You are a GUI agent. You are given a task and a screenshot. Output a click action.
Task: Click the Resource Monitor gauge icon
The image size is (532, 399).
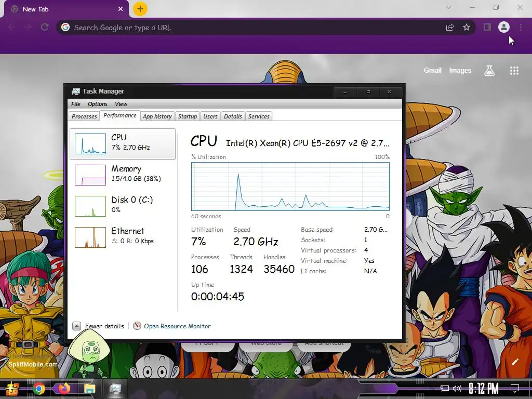click(137, 326)
